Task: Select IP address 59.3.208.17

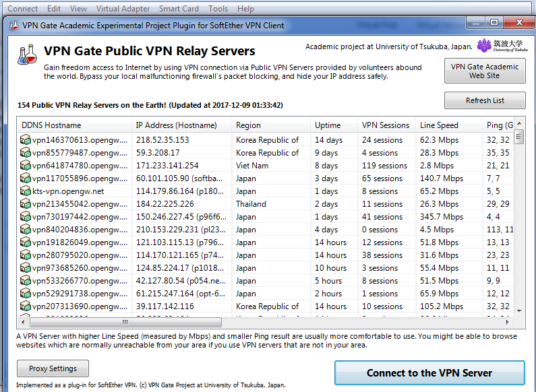Action: pyautogui.click(x=158, y=153)
